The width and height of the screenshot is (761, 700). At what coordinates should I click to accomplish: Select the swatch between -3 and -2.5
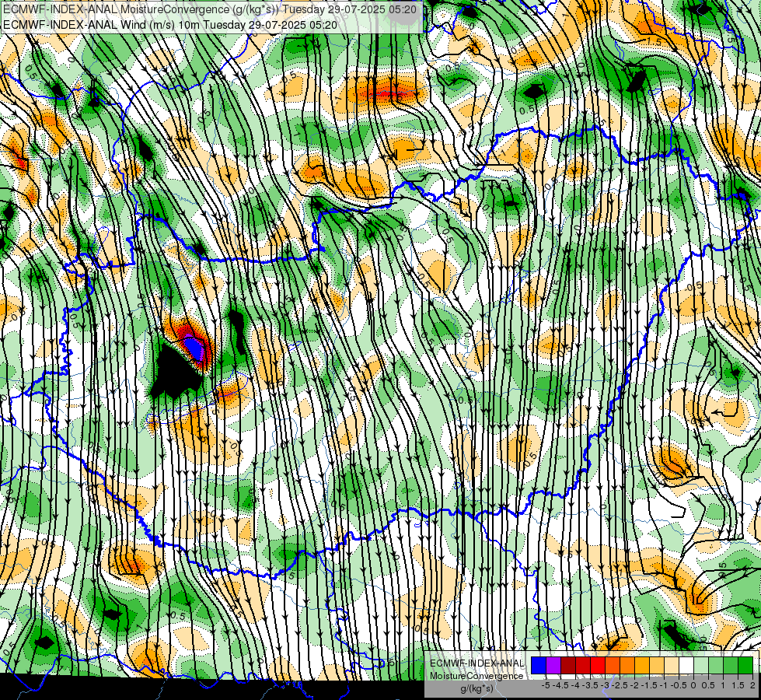pyautogui.click(x=613, y=665)
